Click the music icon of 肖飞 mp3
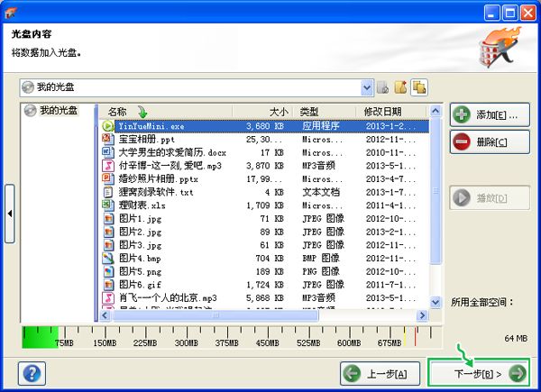This screenshot has height=392, width=541. 108,298
